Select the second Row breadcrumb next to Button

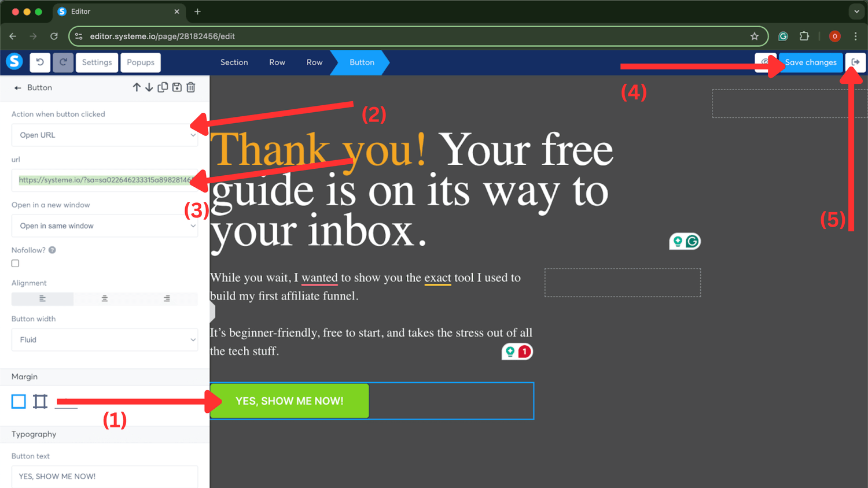(x=314, y=62)
